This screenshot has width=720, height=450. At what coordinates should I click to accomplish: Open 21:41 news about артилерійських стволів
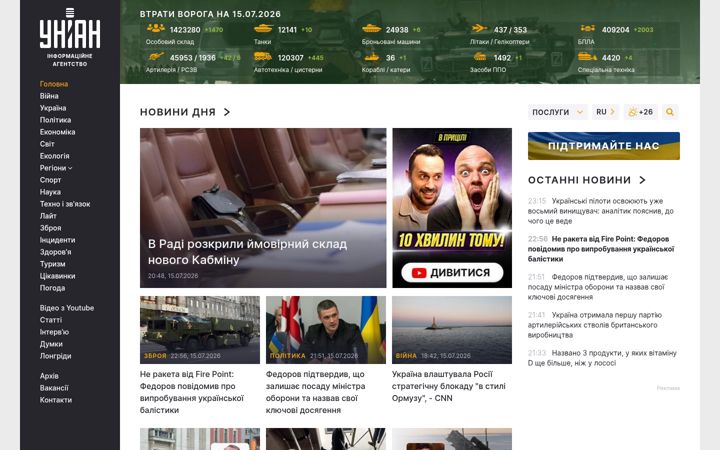(595, 325)
